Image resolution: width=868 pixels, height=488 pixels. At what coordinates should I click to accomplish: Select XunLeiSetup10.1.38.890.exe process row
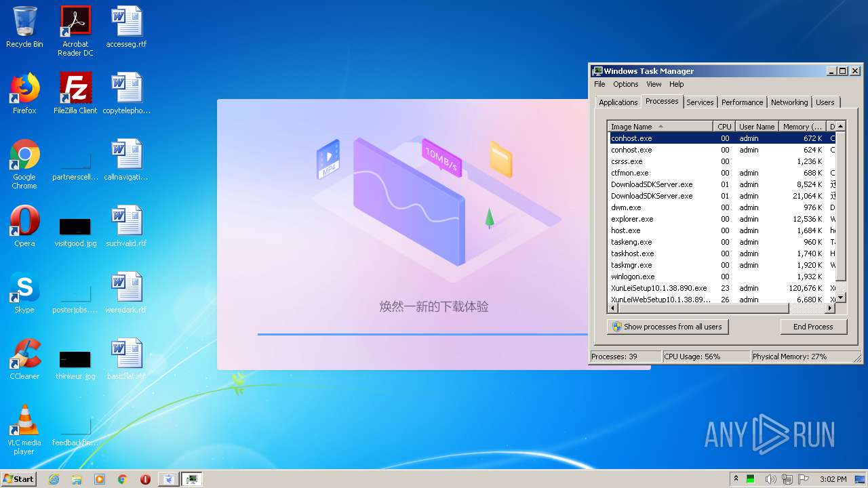[x=722, y=288]
